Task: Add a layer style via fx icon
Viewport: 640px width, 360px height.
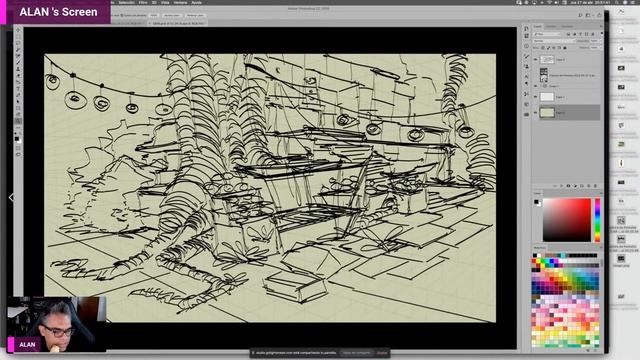Action: (562, 186)
